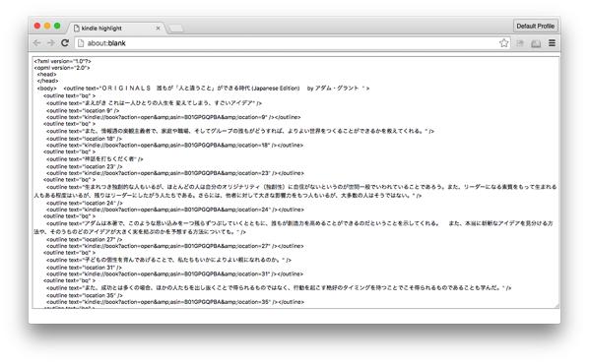Click the kindle link line ending location=35
The width and height of the screenshot is (589, 364).
(x=175, y=302)
